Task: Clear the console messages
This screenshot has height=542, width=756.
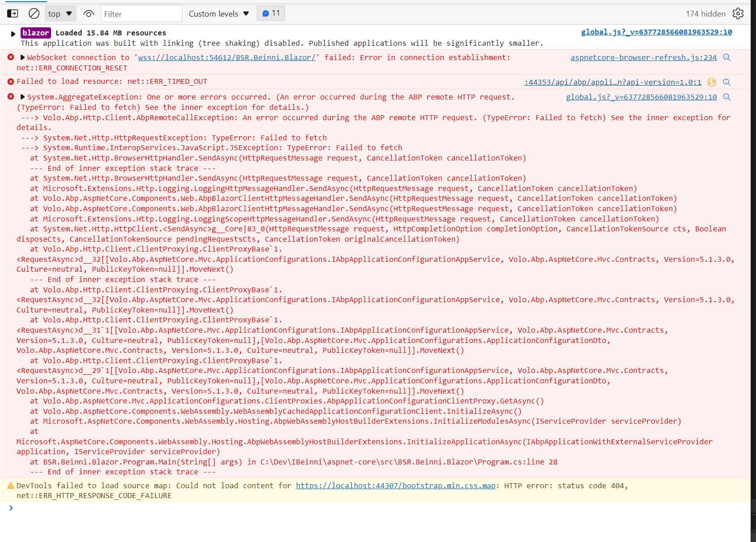Action: [34, 13]
